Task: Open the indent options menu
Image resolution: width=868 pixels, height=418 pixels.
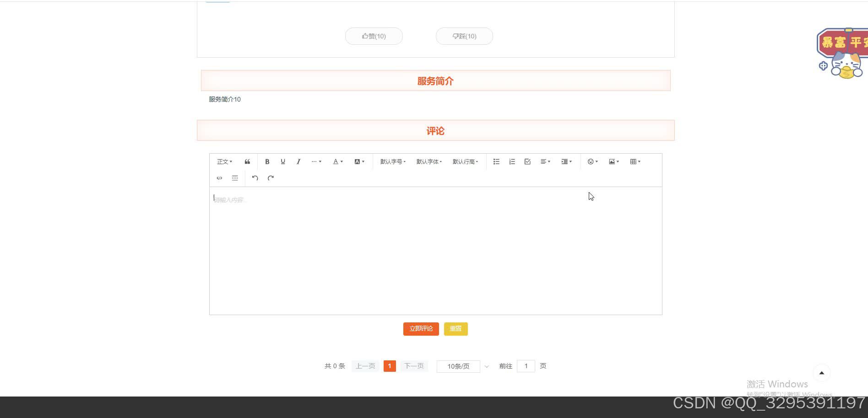Action: pos(566,161)
